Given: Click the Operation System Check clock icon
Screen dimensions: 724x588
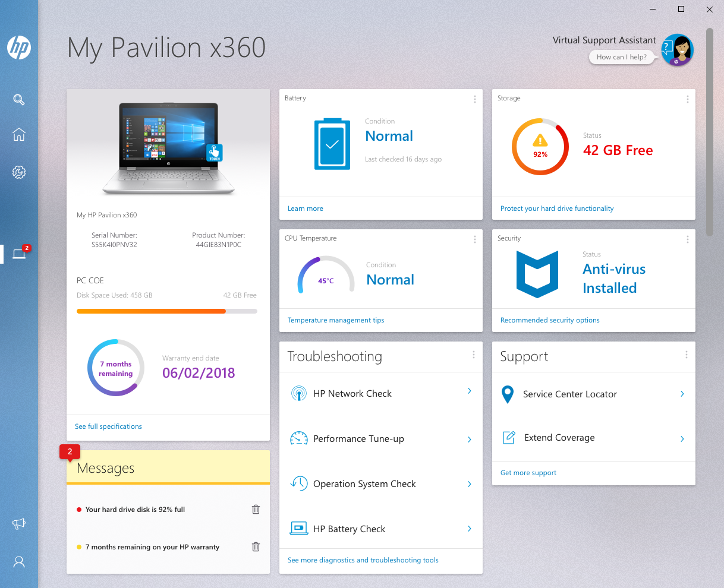Looking at the screenshot, I should 298,483.
